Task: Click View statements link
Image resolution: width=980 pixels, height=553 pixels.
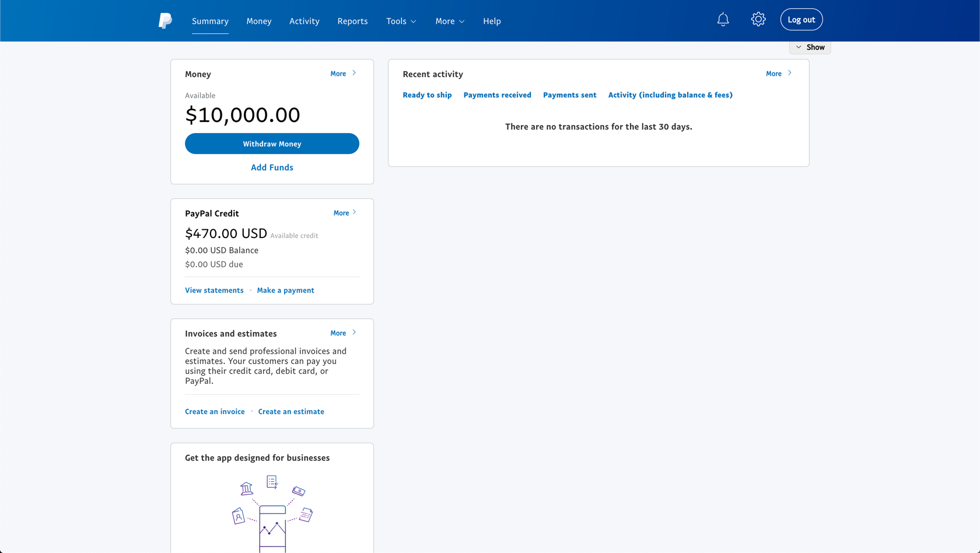Action: click(x=214, y=290)
